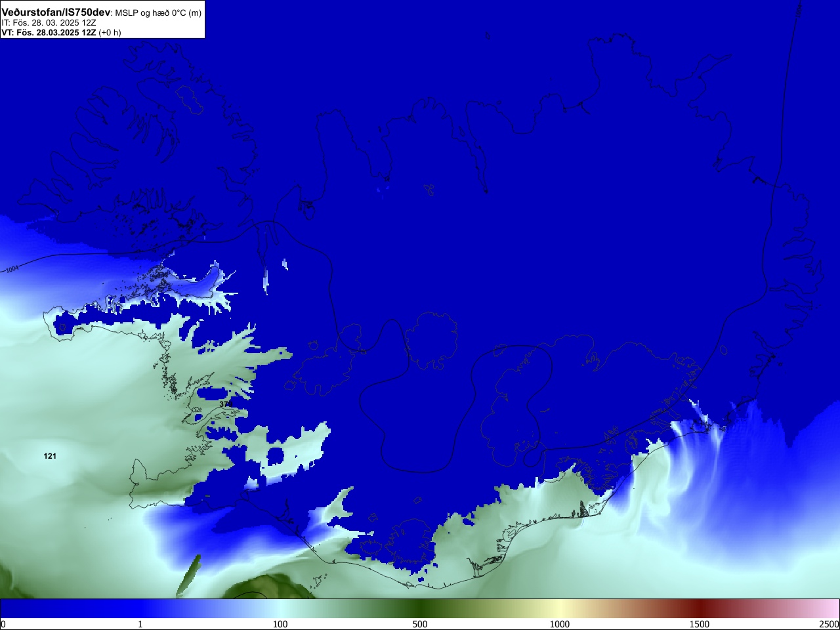This screenshot has width=840, height=630.
Task: Click the title line starting "Veðurstofan/IS750dev"
Action: [102, 13]
